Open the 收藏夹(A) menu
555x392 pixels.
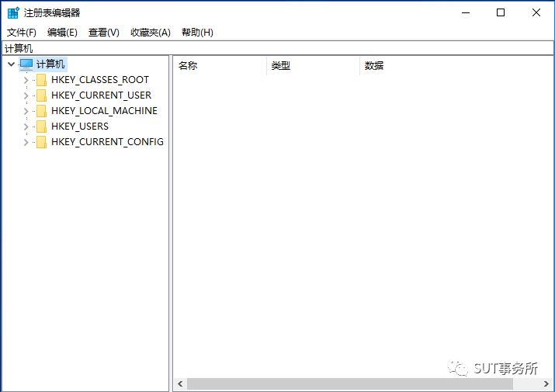click(x=151, y=33)
